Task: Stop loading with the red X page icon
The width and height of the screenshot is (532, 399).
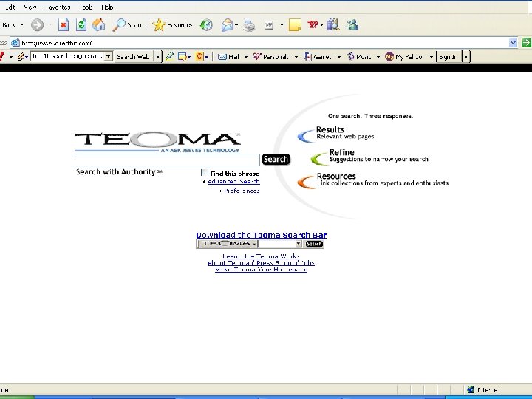Action: pyautogui.click(x=64, y=25)
